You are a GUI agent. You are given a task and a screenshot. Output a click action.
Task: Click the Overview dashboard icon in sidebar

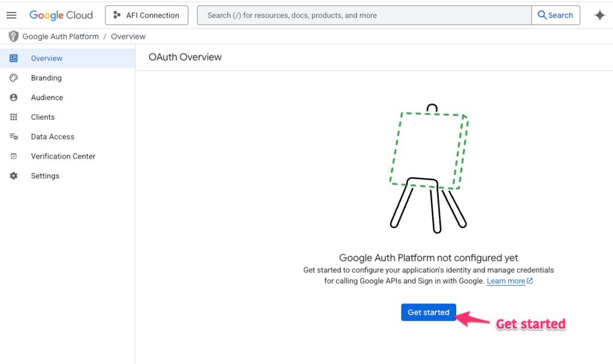(14, 58)
